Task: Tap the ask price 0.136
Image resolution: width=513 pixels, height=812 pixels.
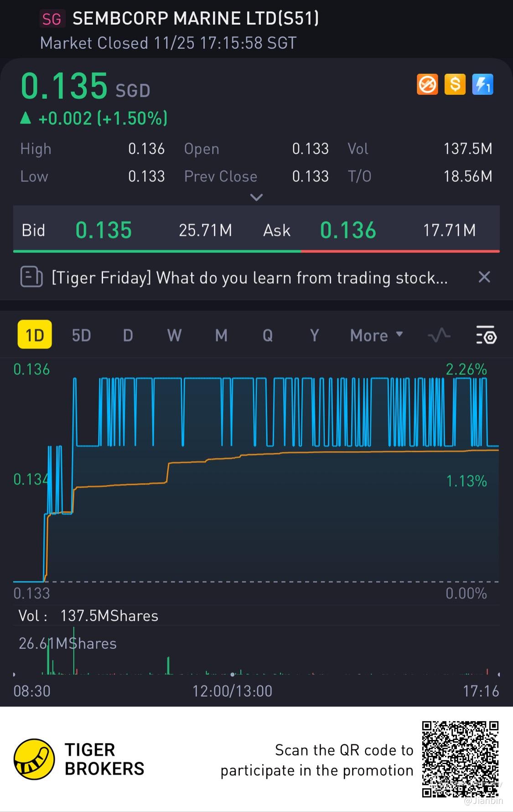Action: coord(348,230)
